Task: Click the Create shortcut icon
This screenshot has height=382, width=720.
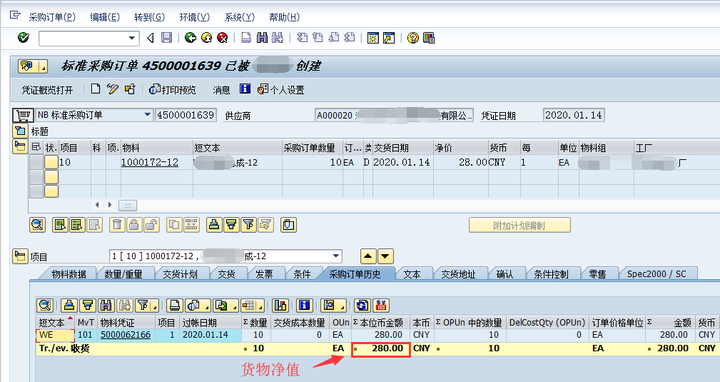Action: click(389, 38)
